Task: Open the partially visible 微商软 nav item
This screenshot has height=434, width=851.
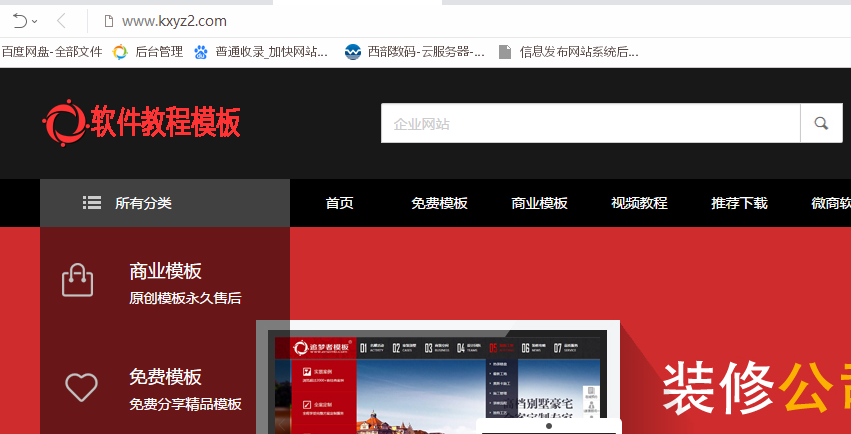Action: coord(831,203)
